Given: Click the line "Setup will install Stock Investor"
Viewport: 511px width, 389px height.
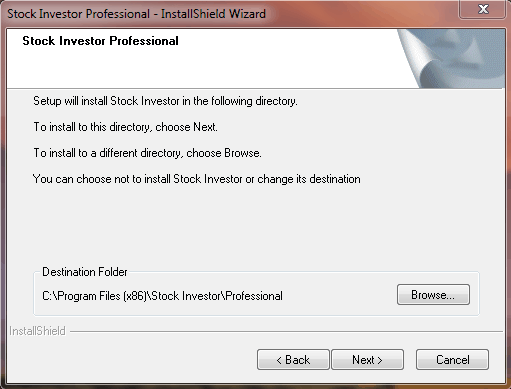Looking at the screenshot, I should click(x=165, y=101).
